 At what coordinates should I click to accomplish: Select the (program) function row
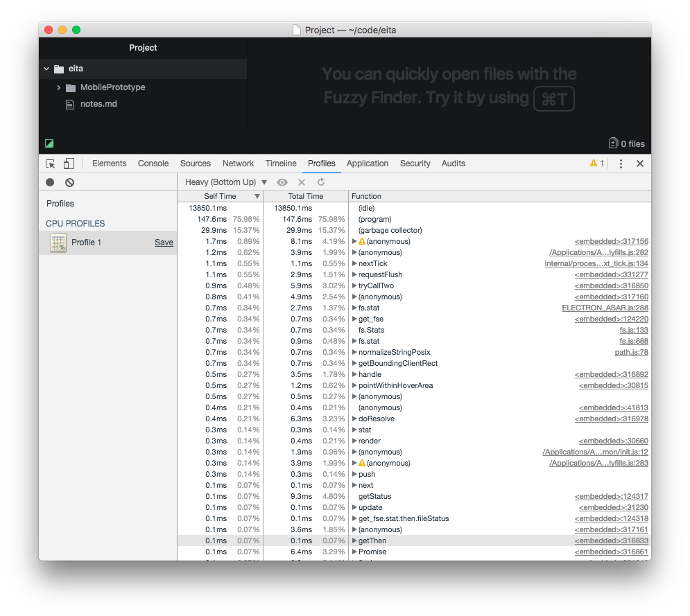[x=414, y=219]
